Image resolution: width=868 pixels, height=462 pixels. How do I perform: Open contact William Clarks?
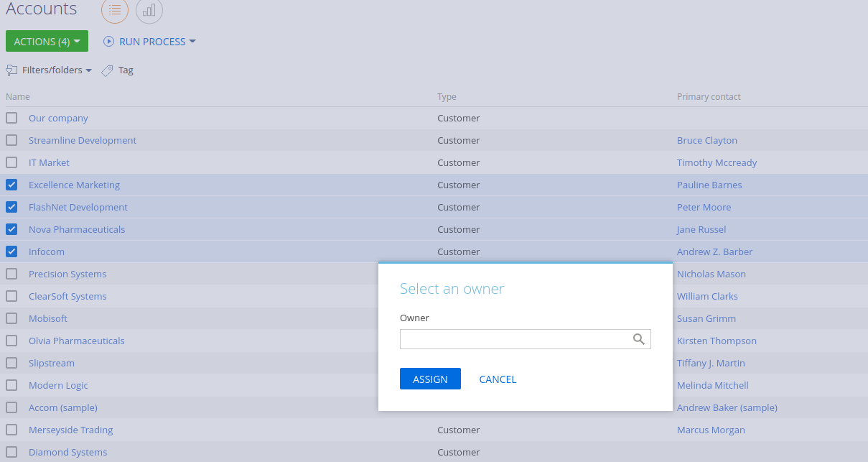coord(707,296)
